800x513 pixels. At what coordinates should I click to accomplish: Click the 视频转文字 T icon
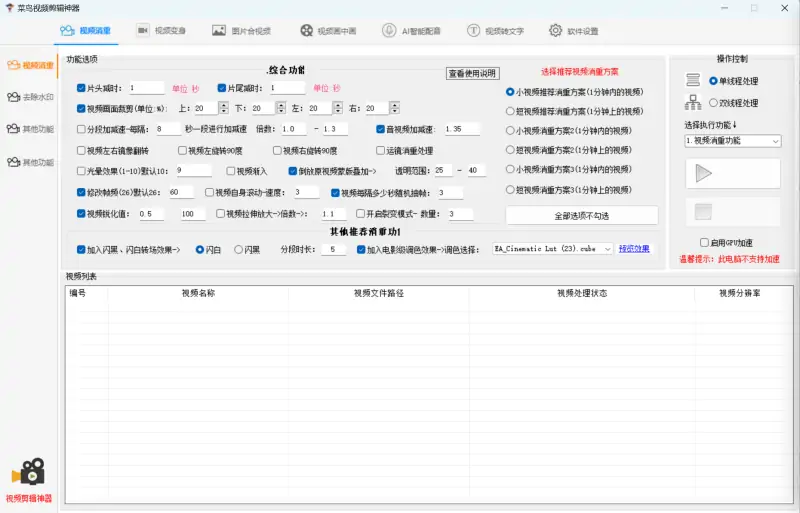[x=473, y=31]
